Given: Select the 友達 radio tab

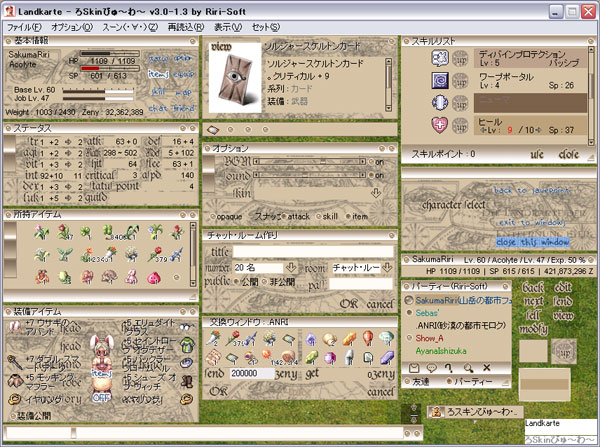Looking at the screenshot, I should (x=408, y=382).
